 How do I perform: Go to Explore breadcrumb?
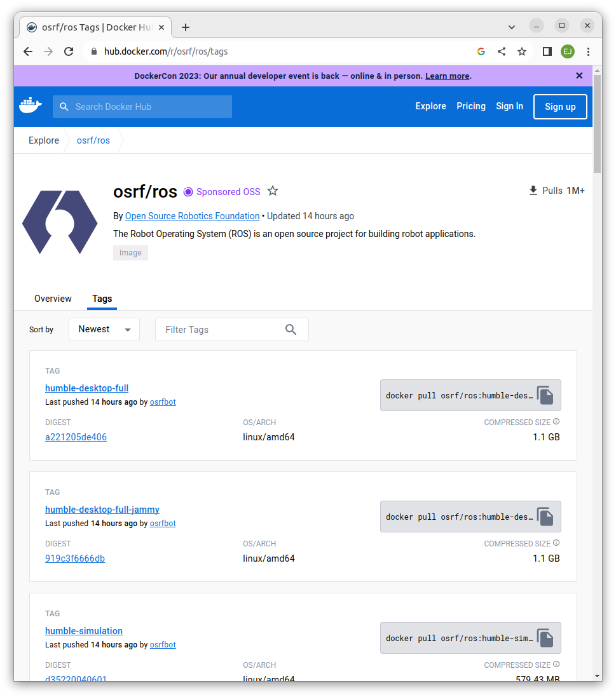(x=44, y=140)
